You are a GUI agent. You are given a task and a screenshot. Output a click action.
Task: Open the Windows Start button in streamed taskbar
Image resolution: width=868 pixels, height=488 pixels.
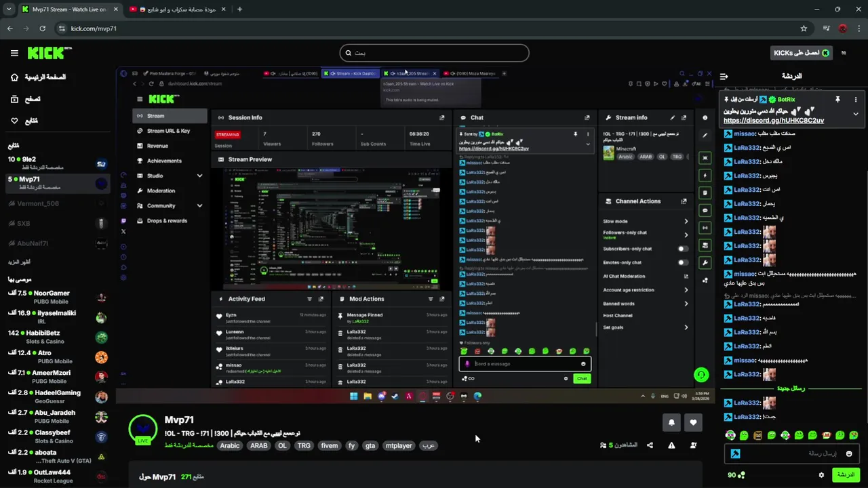pos(353,396)
